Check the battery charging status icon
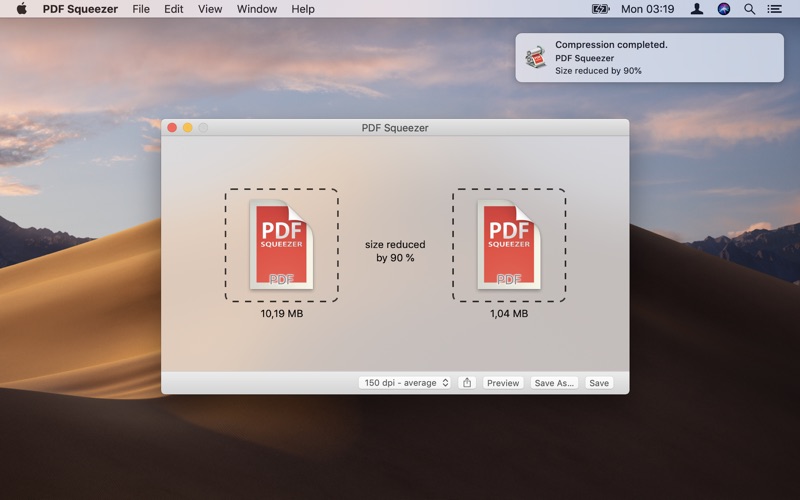800x500 pixels. [x=601, y=9]
